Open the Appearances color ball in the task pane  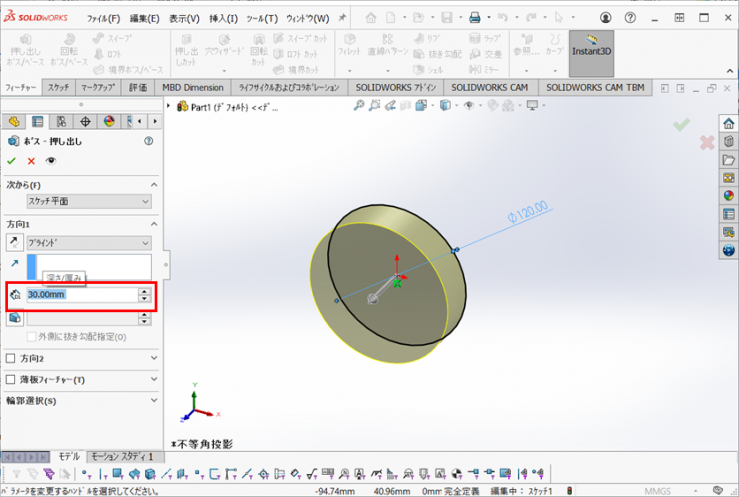(x=729, y=196)
